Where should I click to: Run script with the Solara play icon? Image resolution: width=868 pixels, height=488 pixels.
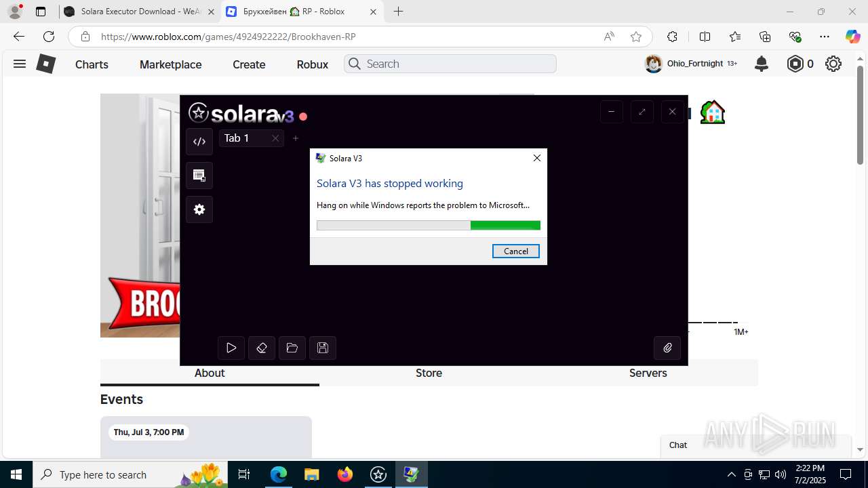(x=231, y=348)
